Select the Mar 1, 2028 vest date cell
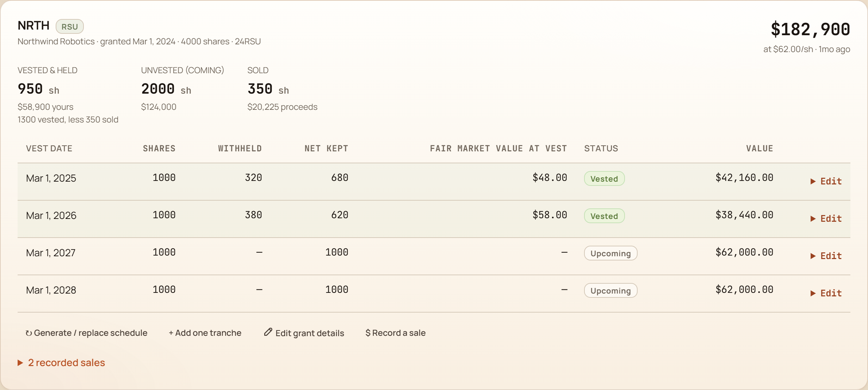Image resolution: width=868 pixels, height=390 pixels. (x=51, y=290)
